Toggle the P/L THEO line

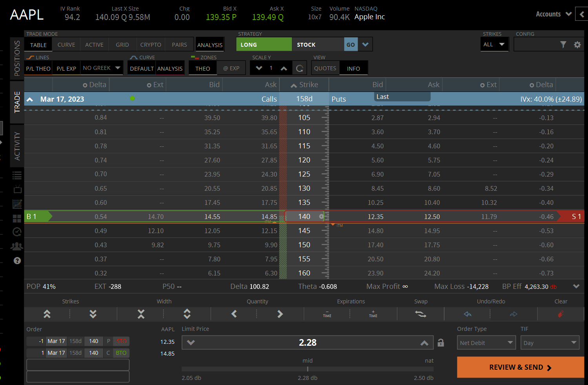(x=38, y=69)
